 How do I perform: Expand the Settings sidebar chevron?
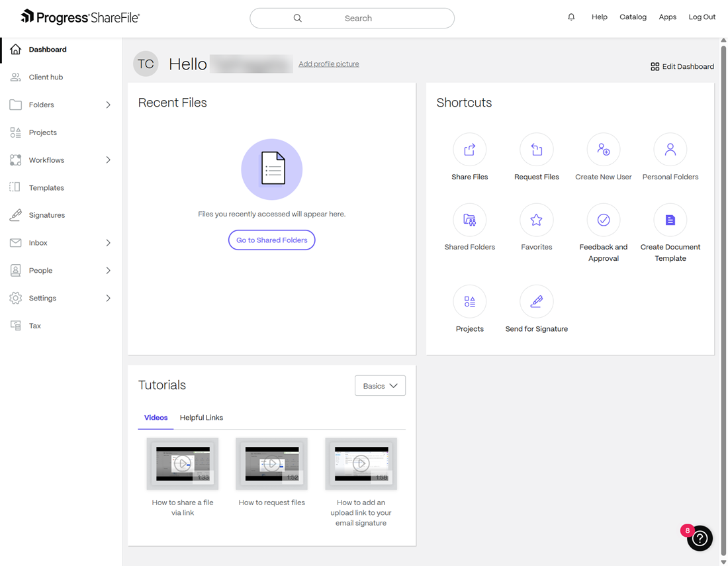coord(108,299)
